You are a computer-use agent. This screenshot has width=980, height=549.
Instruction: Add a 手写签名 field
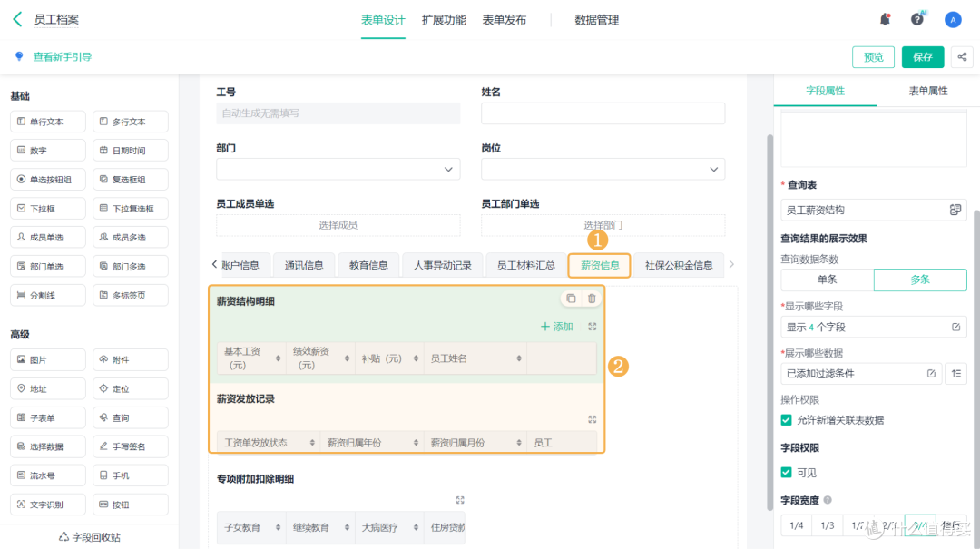click(131, 446)
